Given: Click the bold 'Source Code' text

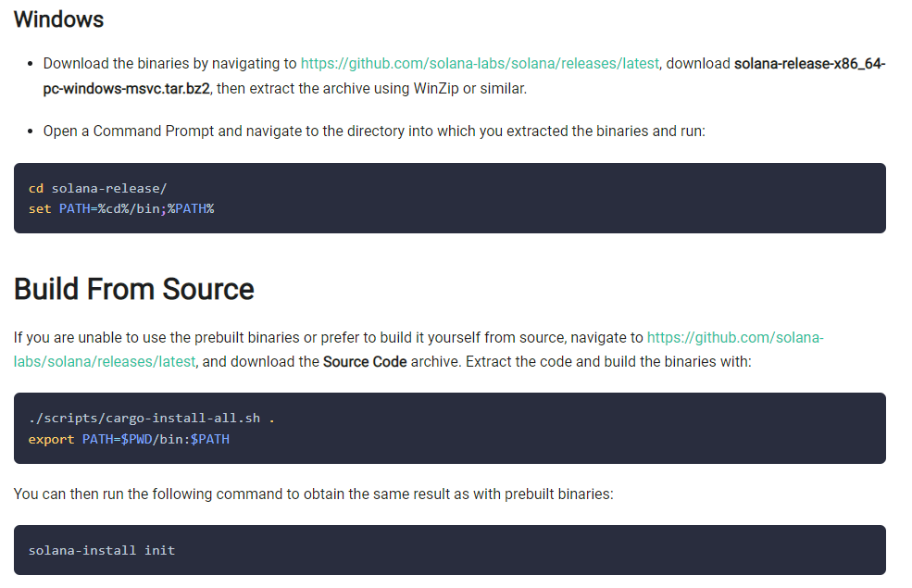Looking at the screenshot, I should 365,362.
